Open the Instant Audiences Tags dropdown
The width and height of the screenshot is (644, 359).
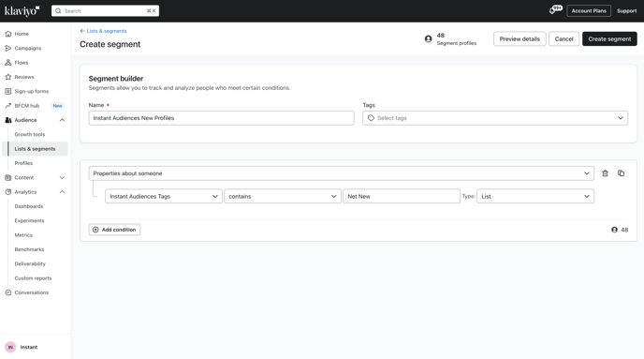[164, 196]
